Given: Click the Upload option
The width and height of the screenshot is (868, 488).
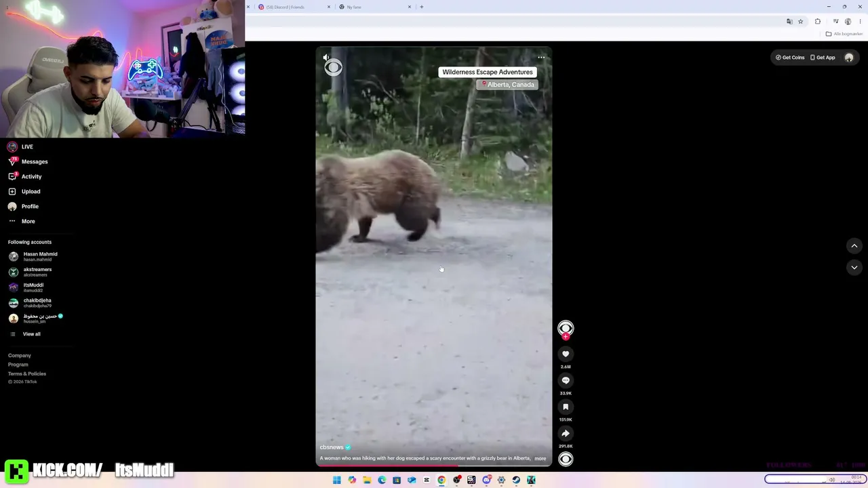Looking at the screenshot, I should (x=24, y=191).
